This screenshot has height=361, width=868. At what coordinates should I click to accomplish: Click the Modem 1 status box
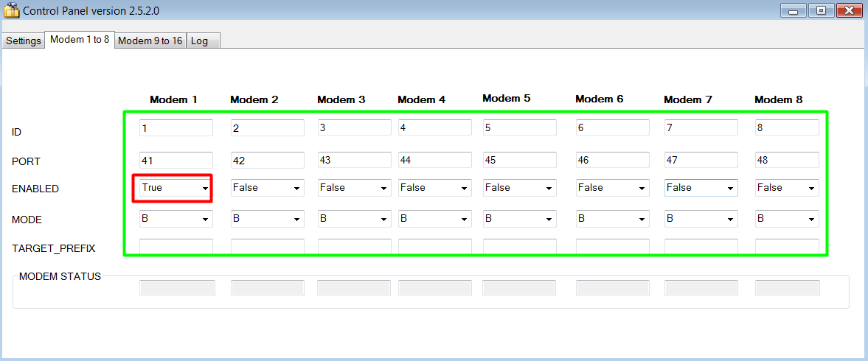pos(177,288)
